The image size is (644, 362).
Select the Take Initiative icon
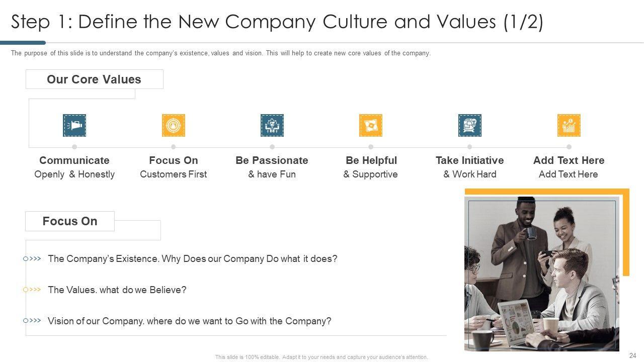pos(470,125)
